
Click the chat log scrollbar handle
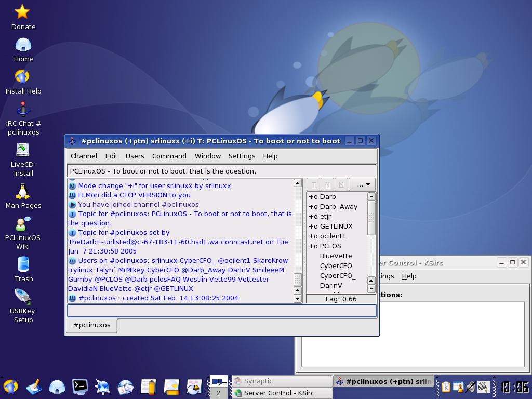pyautogui.click(x=298, y=280)
